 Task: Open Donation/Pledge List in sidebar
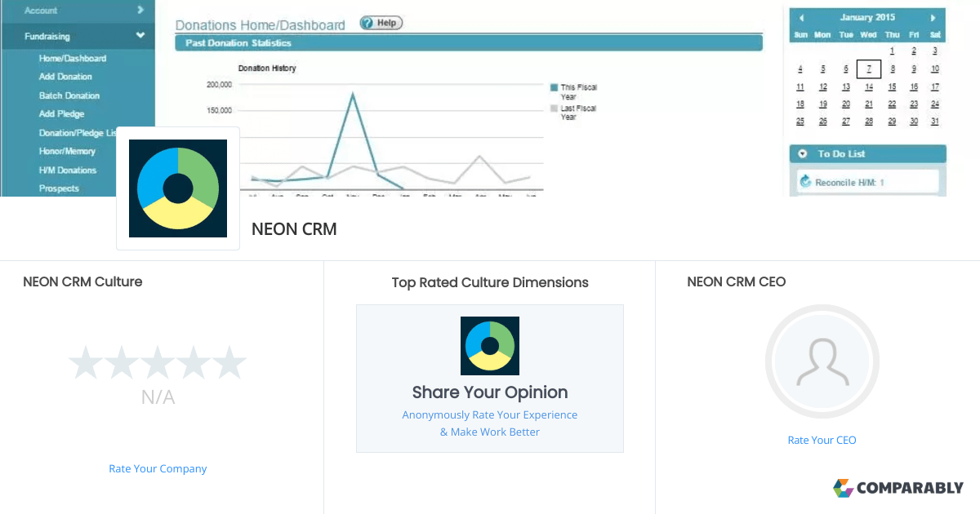coord(78,133)
